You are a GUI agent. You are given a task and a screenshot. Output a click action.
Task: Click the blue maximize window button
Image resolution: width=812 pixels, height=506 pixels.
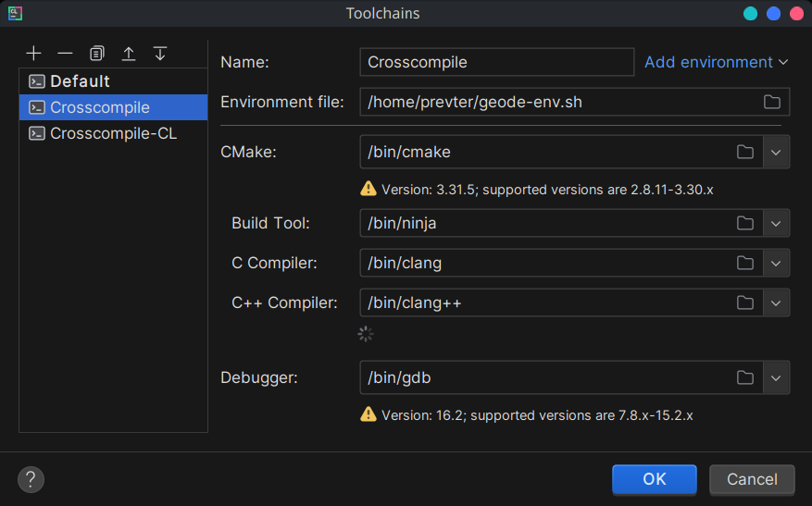(773, 14)
